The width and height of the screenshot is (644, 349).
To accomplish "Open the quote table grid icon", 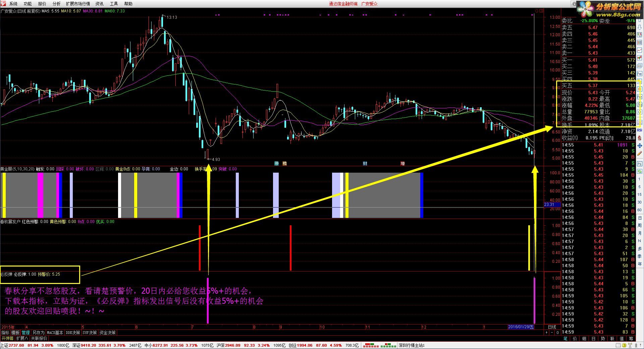I will click(x=639, y=42).
